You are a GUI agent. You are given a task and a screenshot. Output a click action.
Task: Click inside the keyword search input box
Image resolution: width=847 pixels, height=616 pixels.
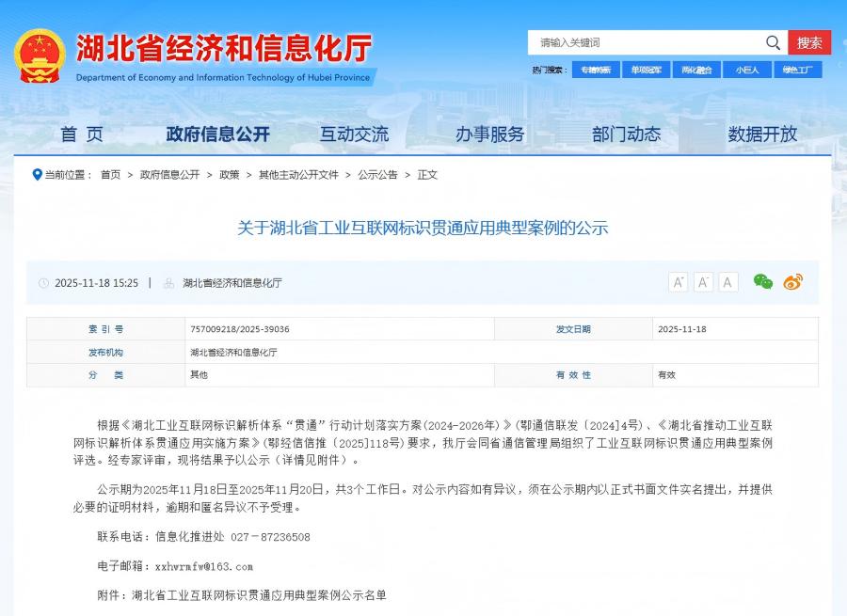(640, 42)
